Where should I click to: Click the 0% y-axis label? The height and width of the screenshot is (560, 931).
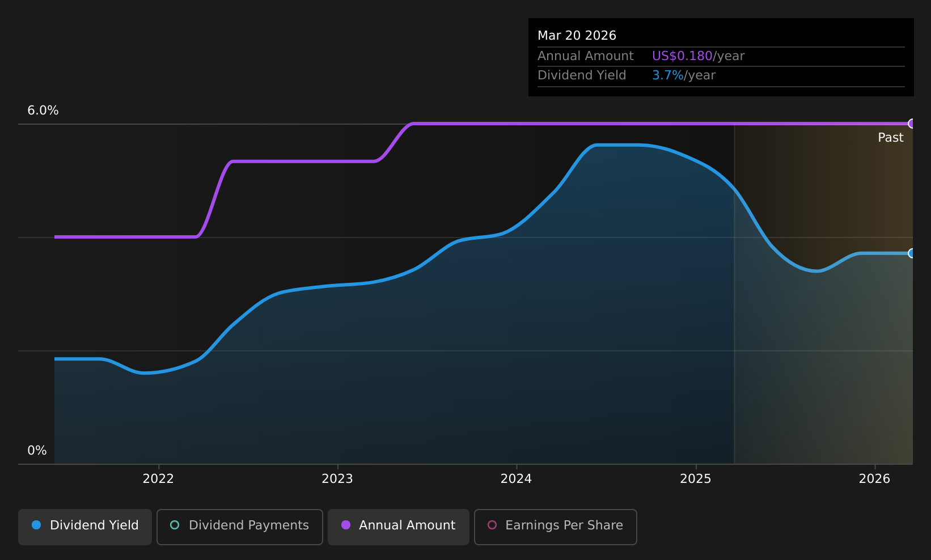pyautogui.click(x=37, y=451)
